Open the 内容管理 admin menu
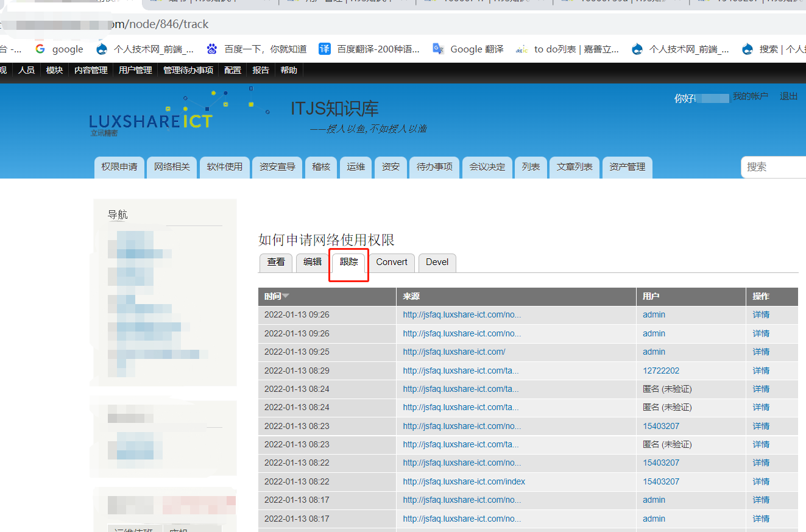The height and width of the screenshot is (532, 806). [91, 70]
